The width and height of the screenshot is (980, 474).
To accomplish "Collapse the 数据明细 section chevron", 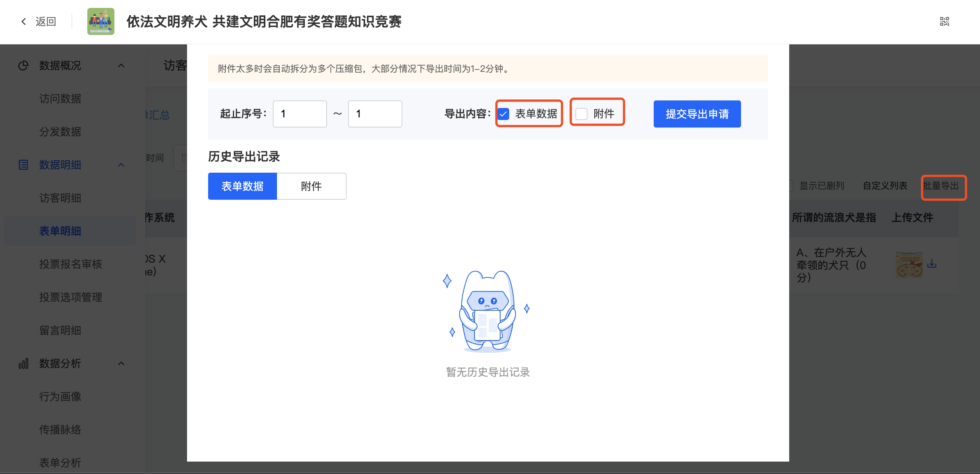I will point(121,165).
